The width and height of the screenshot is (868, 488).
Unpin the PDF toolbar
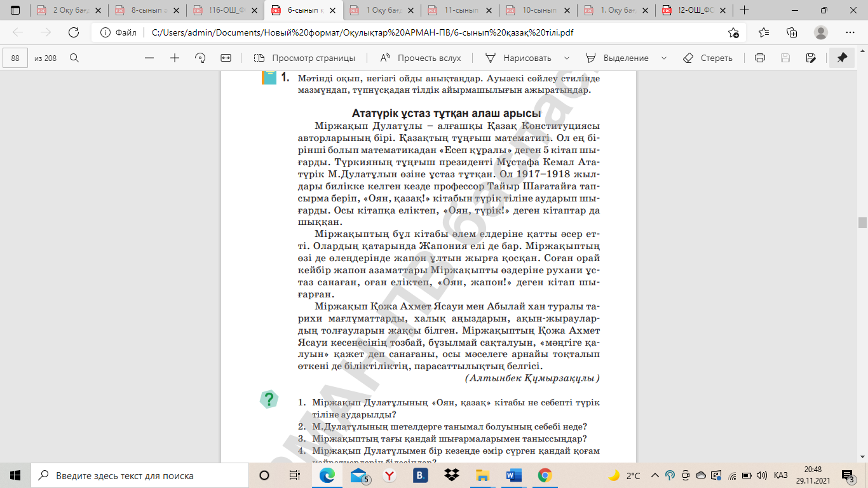(842, 58)
